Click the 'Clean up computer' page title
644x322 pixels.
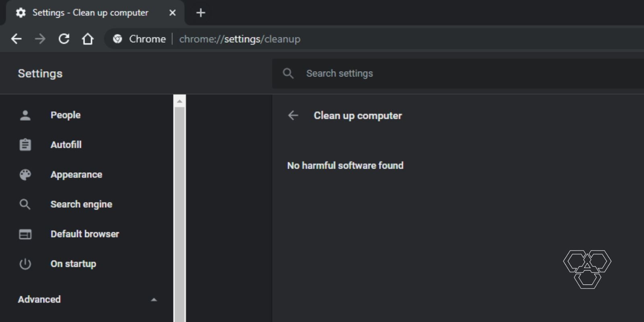358,116
